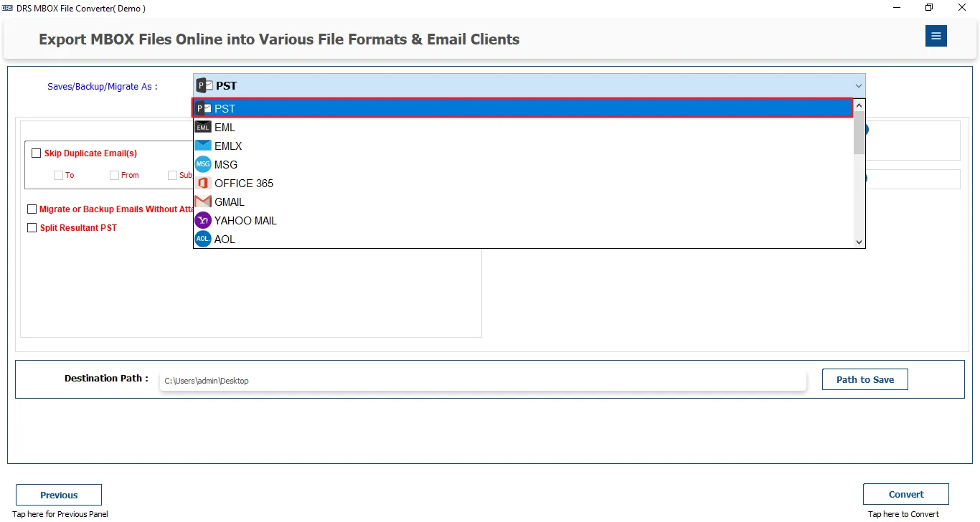
Task: Enable Skip Duplicate Email(s) checkbox
Action: (36, 153)
